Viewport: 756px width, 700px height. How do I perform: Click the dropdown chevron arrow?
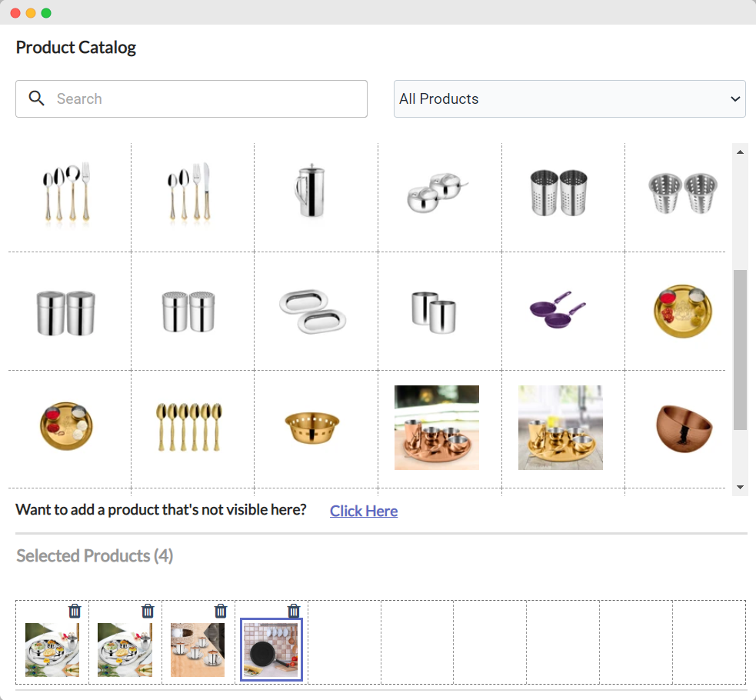click(x=734, y=98)
